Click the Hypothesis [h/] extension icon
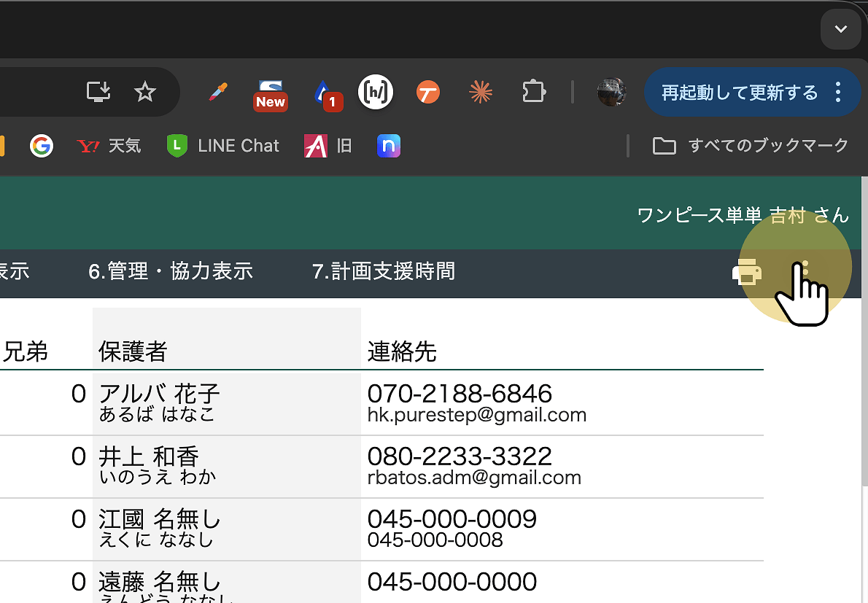868x603 pixels. pos(376,93)
